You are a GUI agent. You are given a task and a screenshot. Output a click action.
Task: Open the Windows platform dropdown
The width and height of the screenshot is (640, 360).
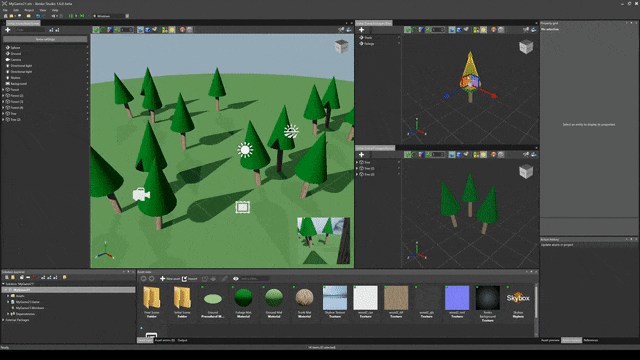pyautogui.click(x=111, y=16)
